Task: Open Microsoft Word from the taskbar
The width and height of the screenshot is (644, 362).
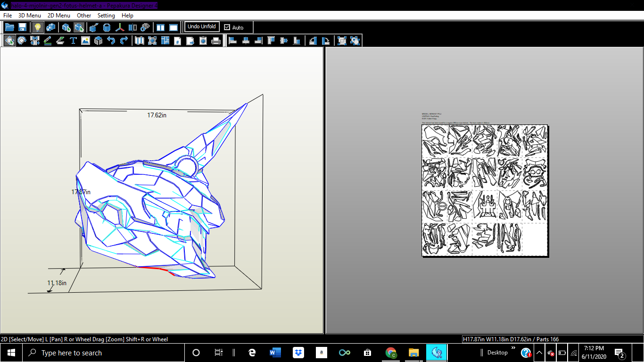Action: click(275, 353)
